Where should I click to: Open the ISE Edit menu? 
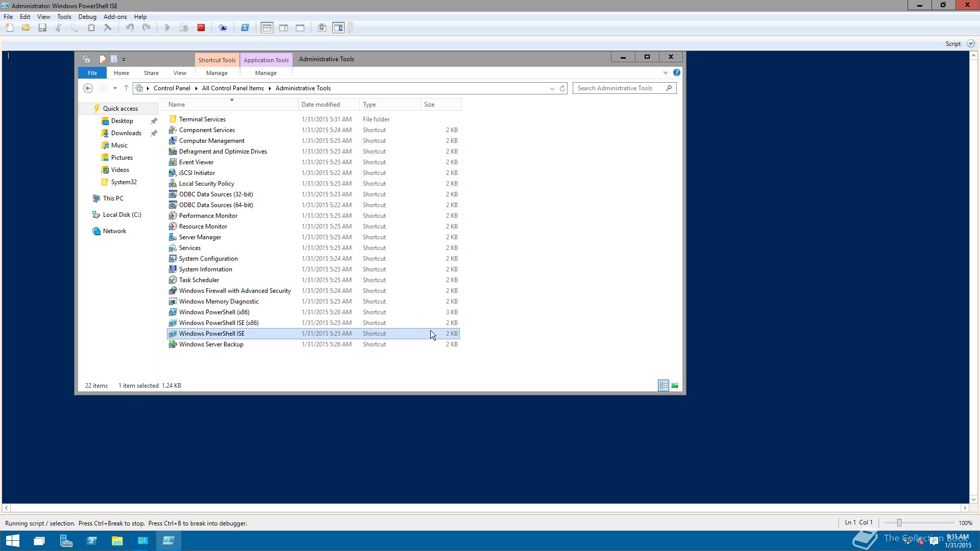point(25,17)
